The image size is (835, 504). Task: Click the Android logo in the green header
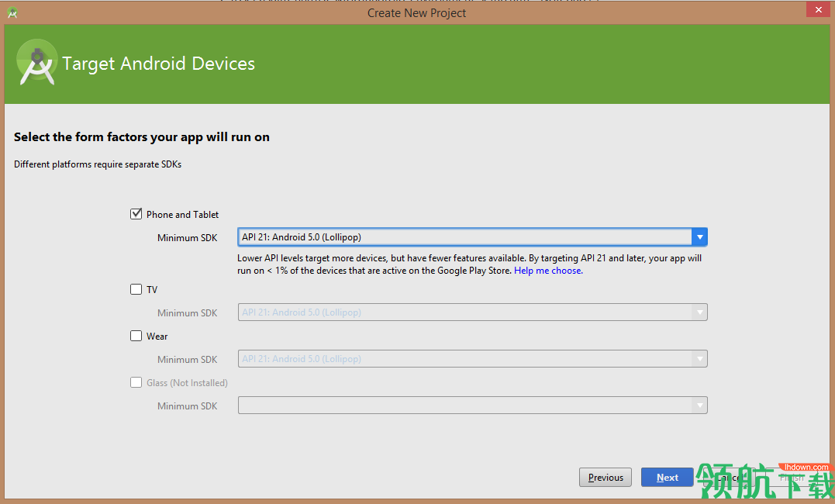[x=37, y=62]
